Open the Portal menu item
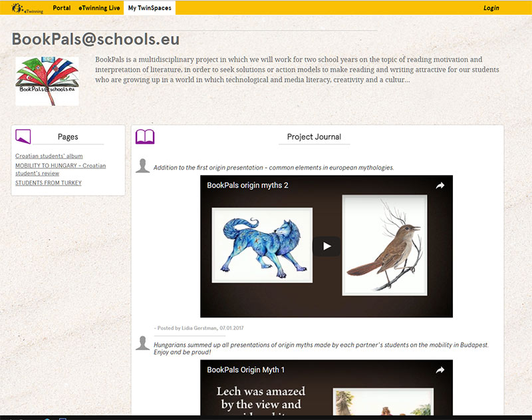The image size is (532, 420). coord(61,8)
